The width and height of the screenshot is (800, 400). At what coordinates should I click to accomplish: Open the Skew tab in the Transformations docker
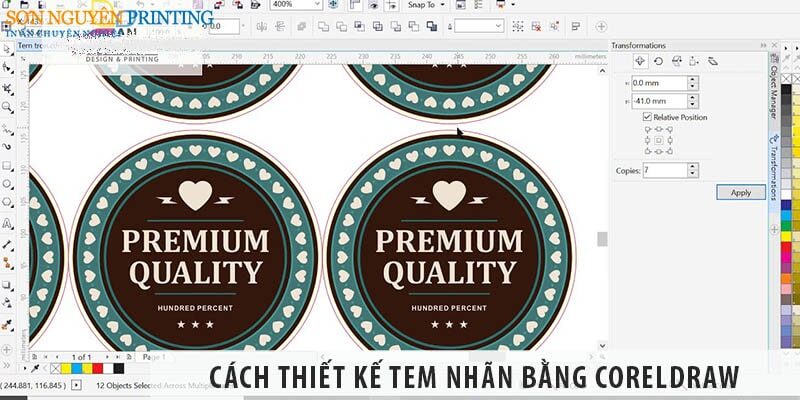713,61
